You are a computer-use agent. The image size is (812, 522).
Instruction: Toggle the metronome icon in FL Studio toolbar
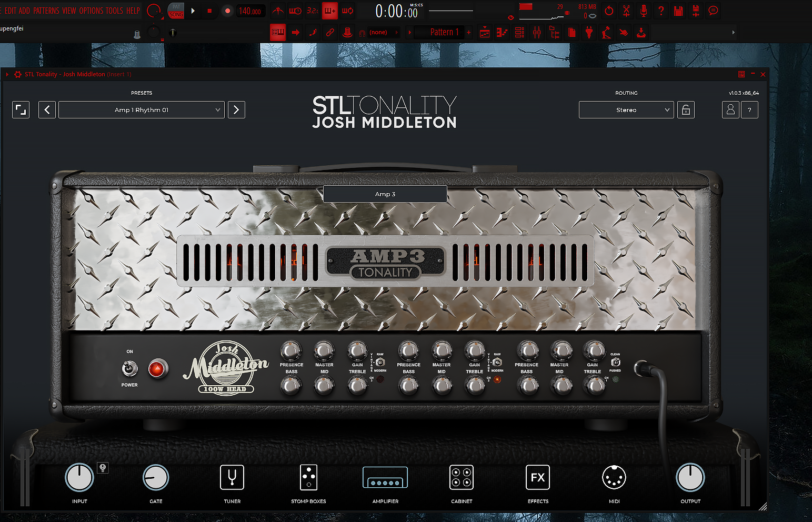(x=278, y=11)
